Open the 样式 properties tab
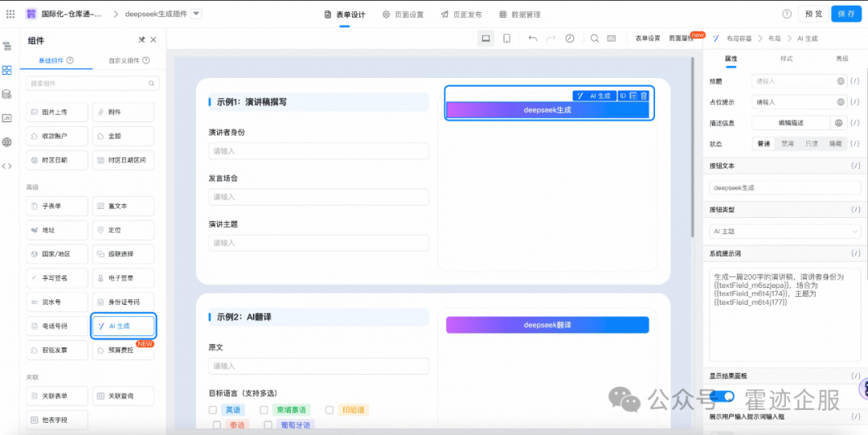Screen dimensions: 868x435 [x=786, y=58]
